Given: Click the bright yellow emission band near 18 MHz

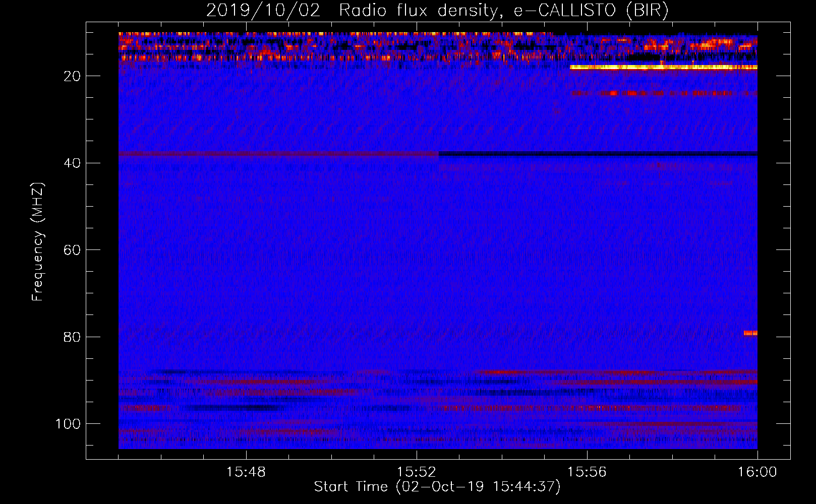Looking at the screenshot, I should [664, 67].
